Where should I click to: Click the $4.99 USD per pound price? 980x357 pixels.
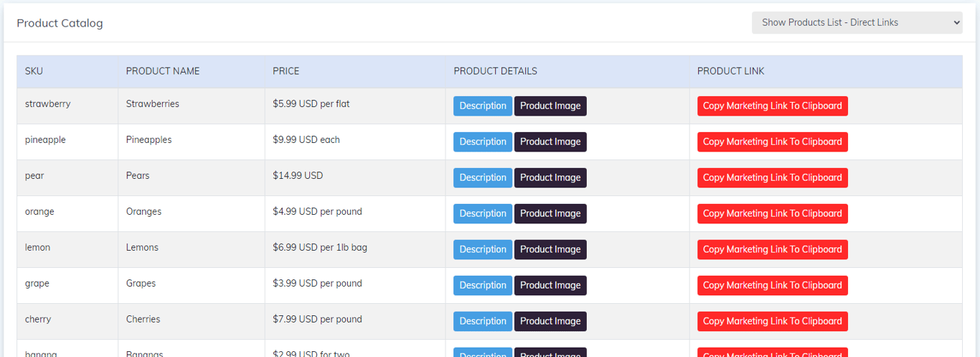pyautogui.click(x=317, y=212)
